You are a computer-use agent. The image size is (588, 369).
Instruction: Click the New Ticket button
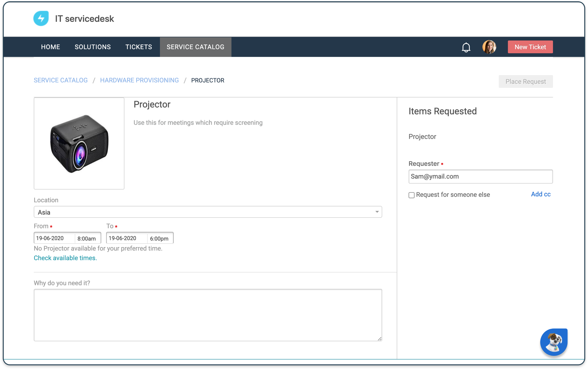tap(530, 47)
